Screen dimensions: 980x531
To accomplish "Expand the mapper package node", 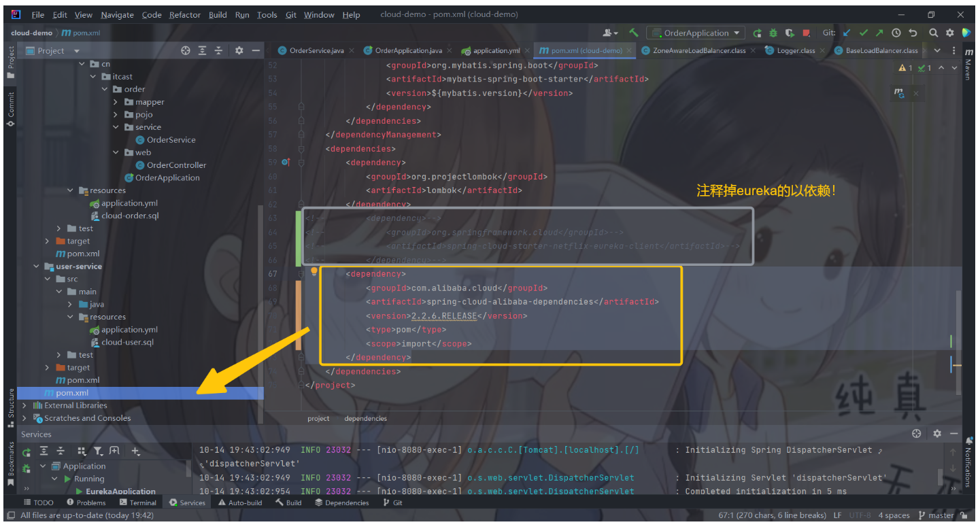I will click(116, 102).
